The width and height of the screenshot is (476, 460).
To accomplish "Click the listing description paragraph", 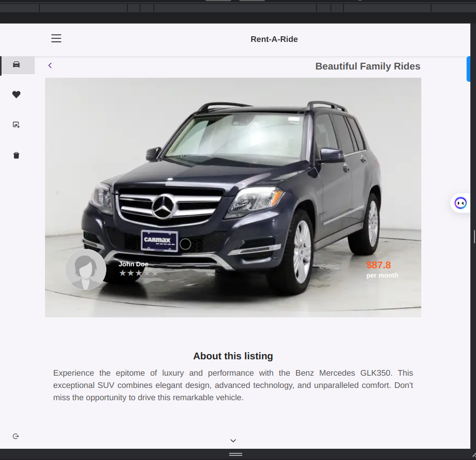I will [x=233, y=385].
